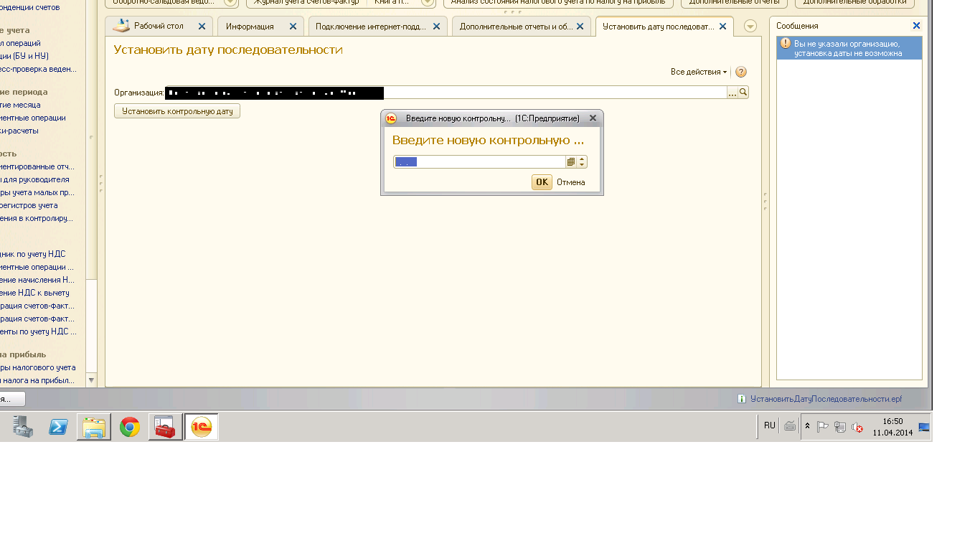Screen dimensions: 980x551
Task: Open Дополнительные обработки command button
Action: 854,2
